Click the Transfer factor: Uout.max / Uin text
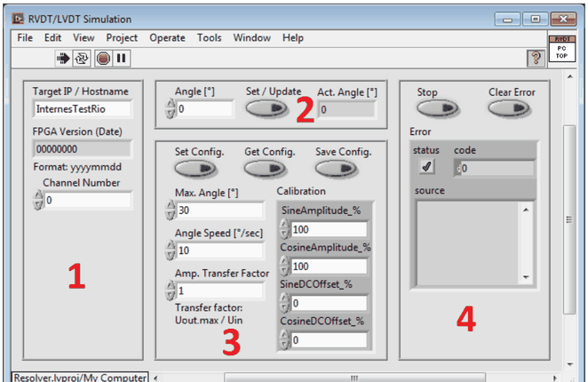This screenshot has height=382, width=588. click(x=209, y=314)
